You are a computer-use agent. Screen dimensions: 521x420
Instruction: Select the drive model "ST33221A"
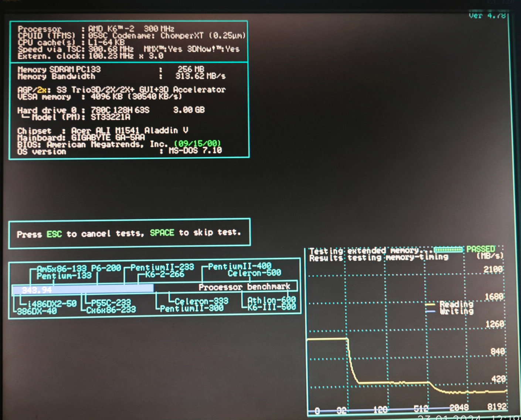click(110, 117)
